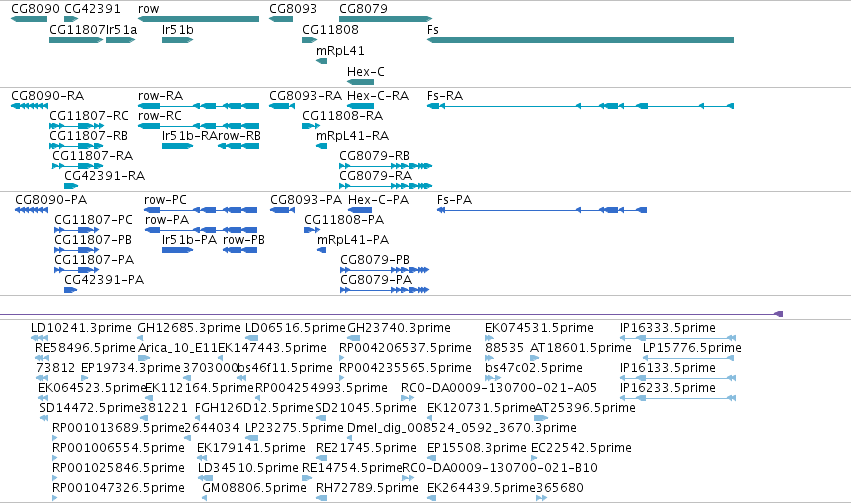Image resolution: width=851 pixels, height=503 pixels.
Task: Click the CG8079 gene label
Action: coord(364,9)
